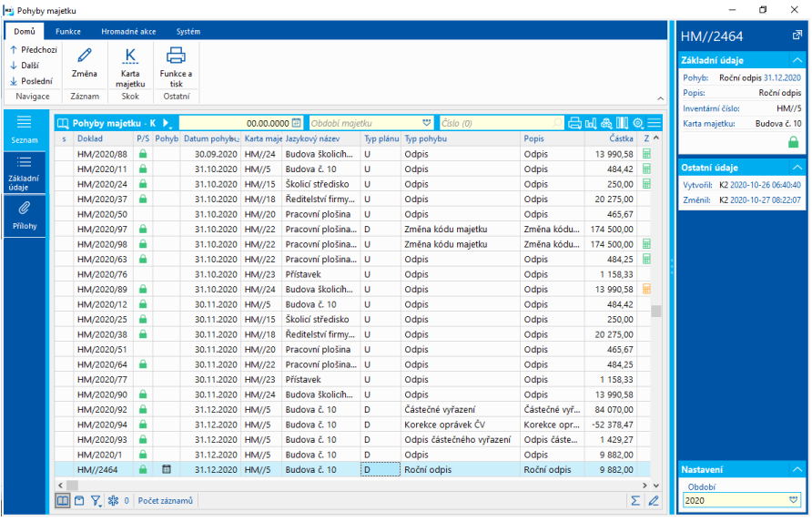
Task: Expand the Období 2020 combo box
Action: click(x=792, y=499)
